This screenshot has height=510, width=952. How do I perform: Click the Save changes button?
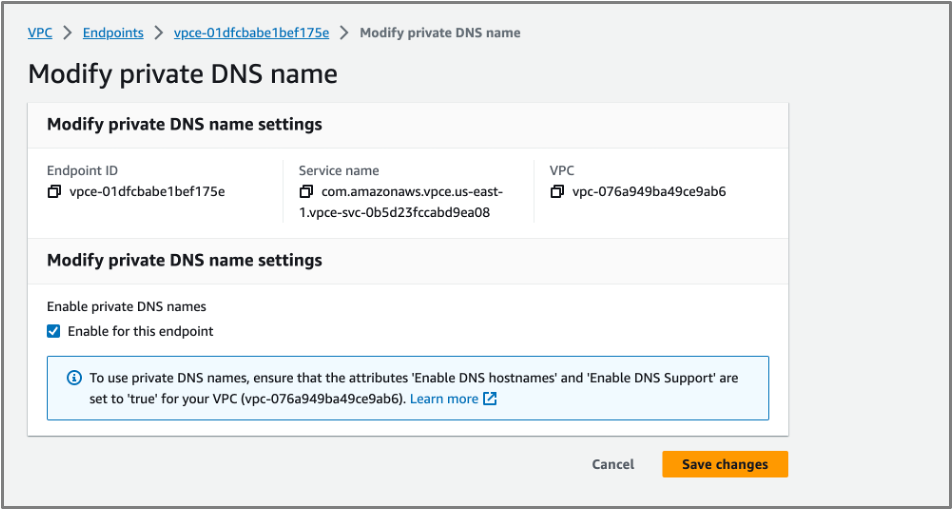pyautogui.click(x=725, y=464)
